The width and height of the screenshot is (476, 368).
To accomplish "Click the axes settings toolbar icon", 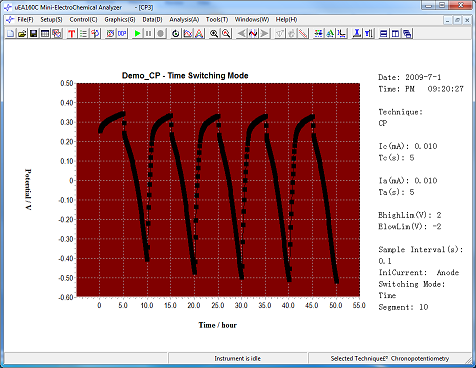I will 342,33.
